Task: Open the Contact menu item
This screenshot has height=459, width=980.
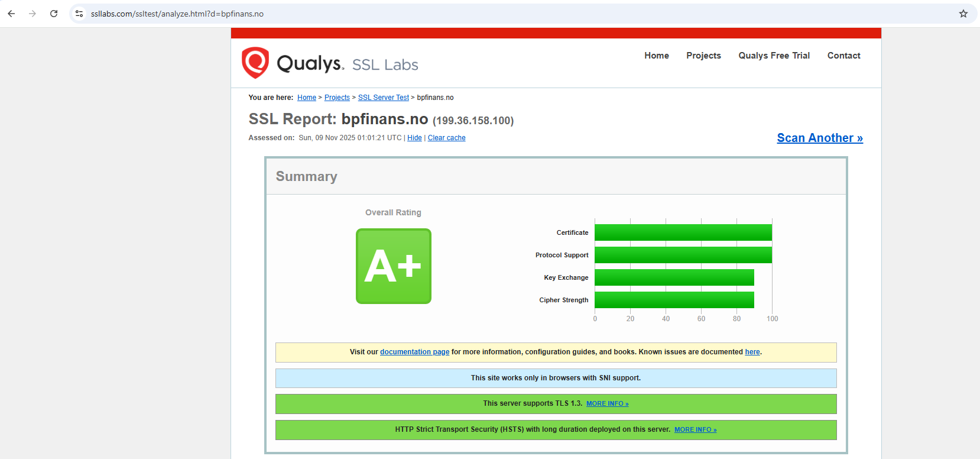Action: click(844, 56)
